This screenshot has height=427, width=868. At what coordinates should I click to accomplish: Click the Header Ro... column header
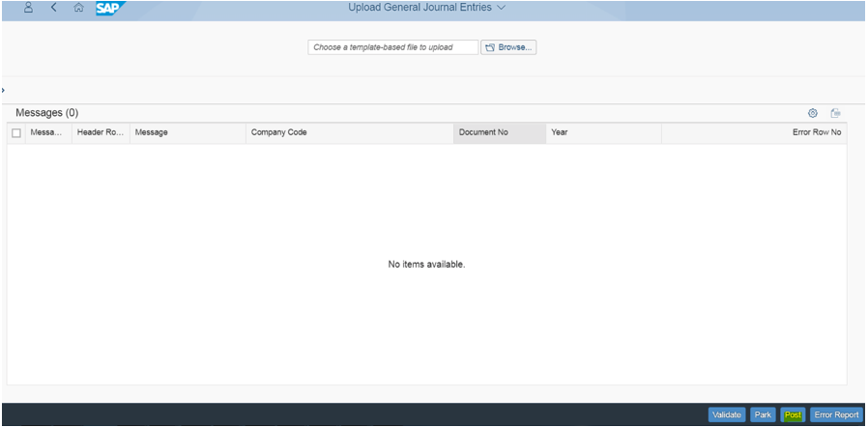[x=101, y=132]
